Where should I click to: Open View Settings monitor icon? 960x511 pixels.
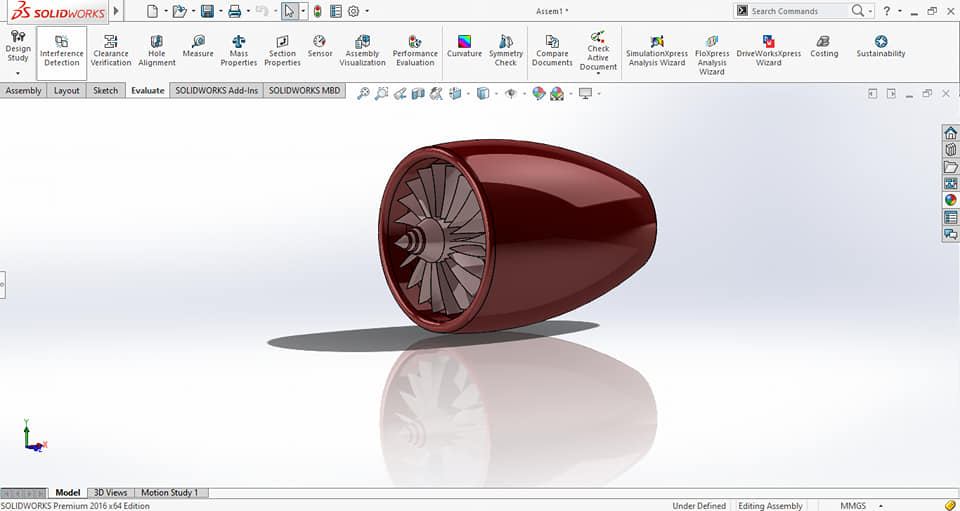(x=585, y=94)
